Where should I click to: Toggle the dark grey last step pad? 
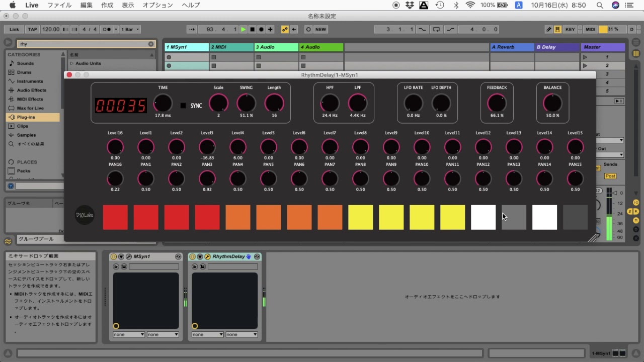point(575,217)
